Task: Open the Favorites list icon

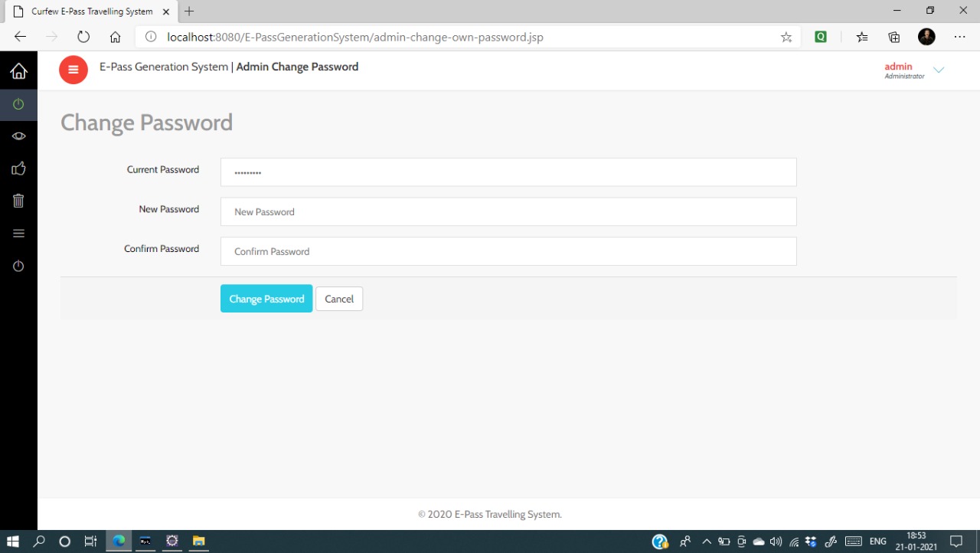Action: pos(862,37)
